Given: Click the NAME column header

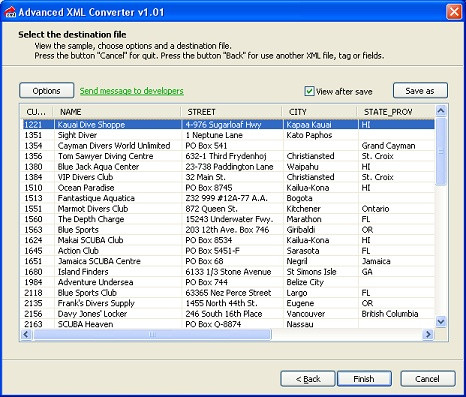Looking at the screenshot, I should click(x=117, y=112).
